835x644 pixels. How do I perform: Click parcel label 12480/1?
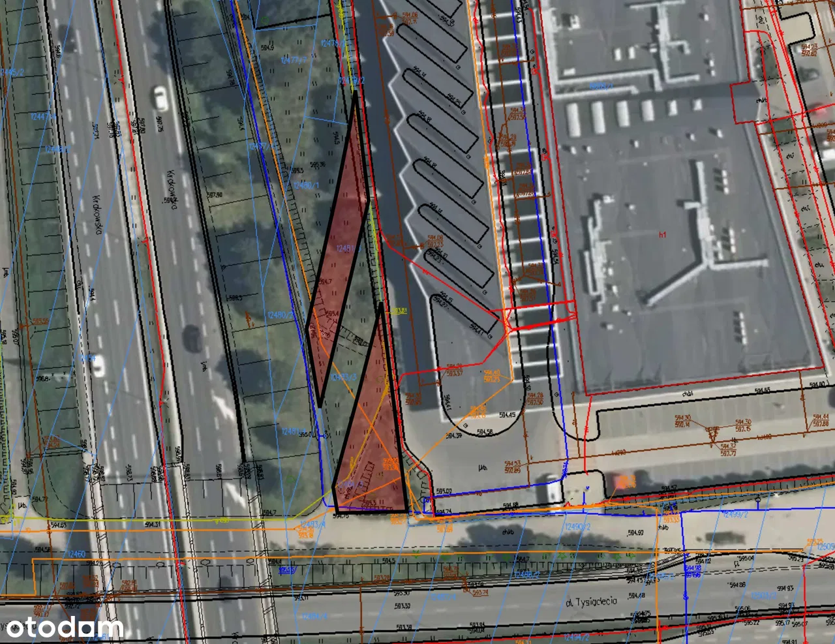coord(306,186)
